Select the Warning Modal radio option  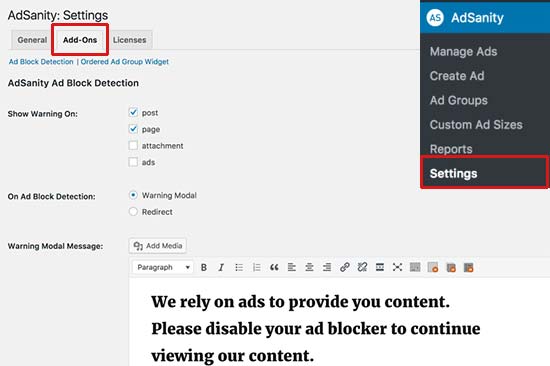coord(133,195)
